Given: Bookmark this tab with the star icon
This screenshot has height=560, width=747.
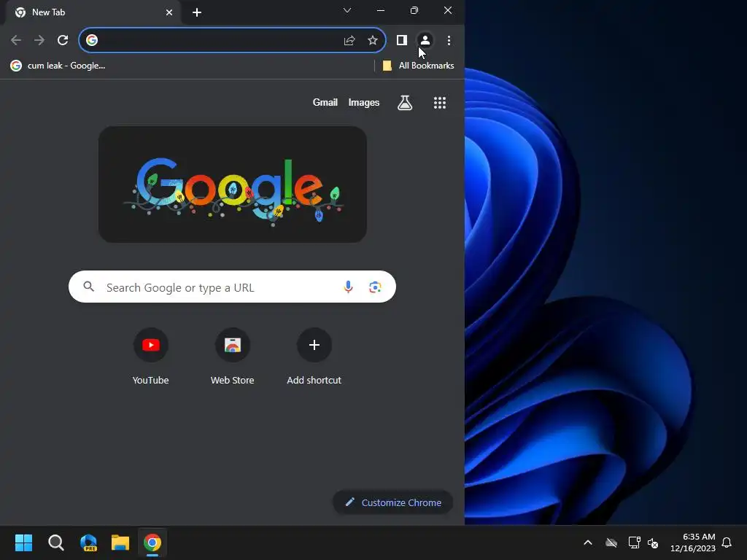Looking at the screenshot, I should (x=373, y=41).
